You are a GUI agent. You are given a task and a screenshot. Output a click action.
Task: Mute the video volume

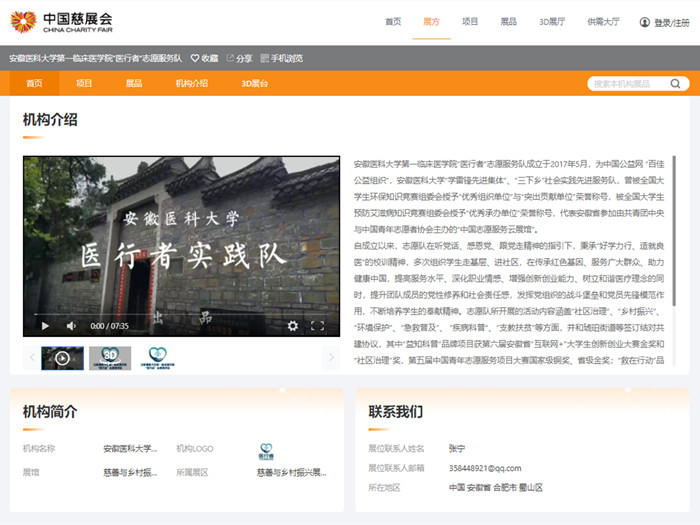(x=71, y=325)
